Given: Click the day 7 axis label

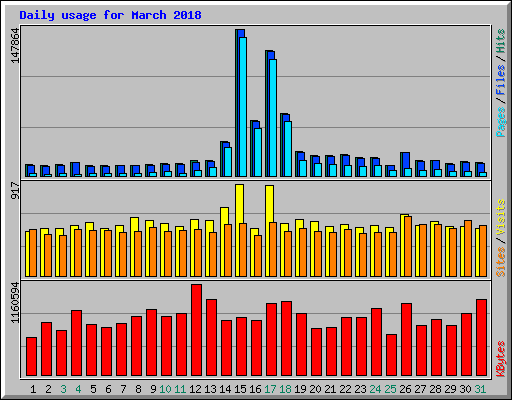Looking at the screenshot, I should pyautogui.click(x=123, y=389).
